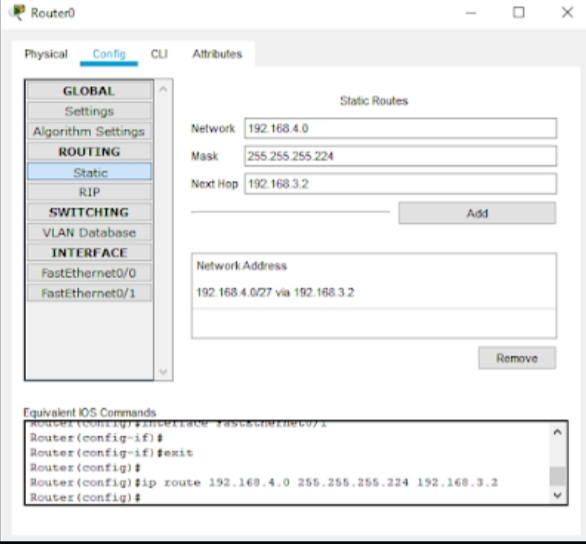Switch to the Physical tab
The width and height of the screenshot is (586, 544).
tap(46, 54)
